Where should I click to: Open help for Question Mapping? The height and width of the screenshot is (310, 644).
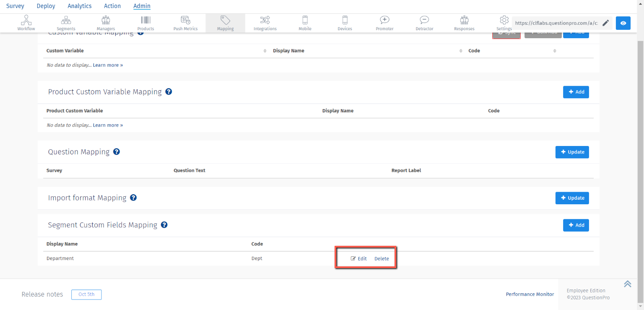click(x=117, y=151)
